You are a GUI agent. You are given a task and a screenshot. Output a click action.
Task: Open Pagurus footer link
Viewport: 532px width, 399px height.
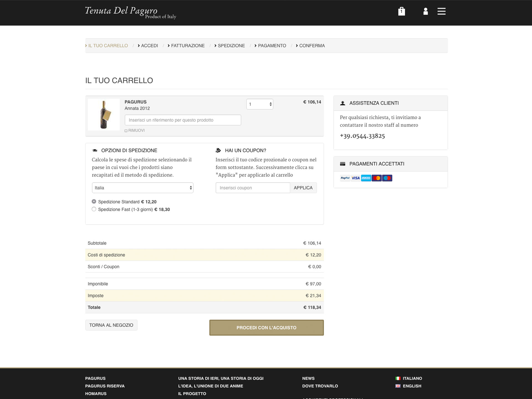click(x=95, y=378)
